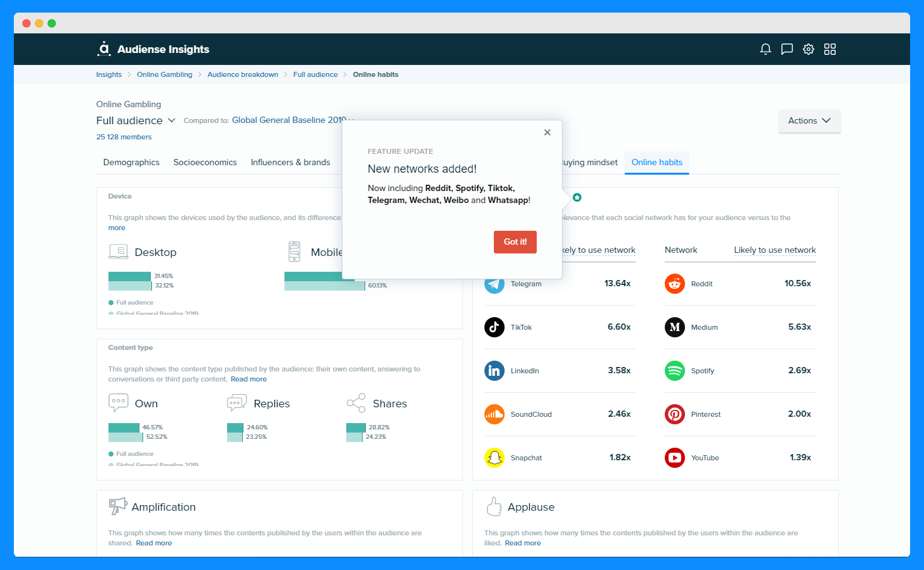Click the Reddit 10.56x value
Screen dimensions: 924x570
[x=798, y=283]
